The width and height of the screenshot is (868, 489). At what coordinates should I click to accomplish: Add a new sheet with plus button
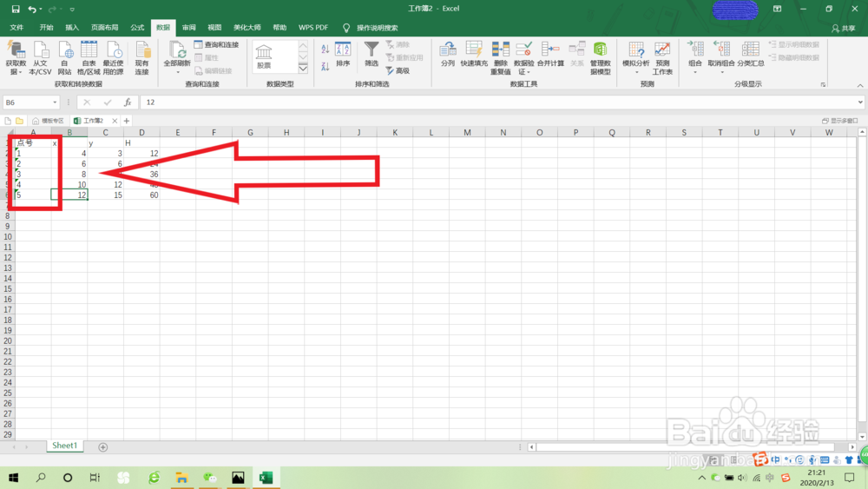(103, 447)
